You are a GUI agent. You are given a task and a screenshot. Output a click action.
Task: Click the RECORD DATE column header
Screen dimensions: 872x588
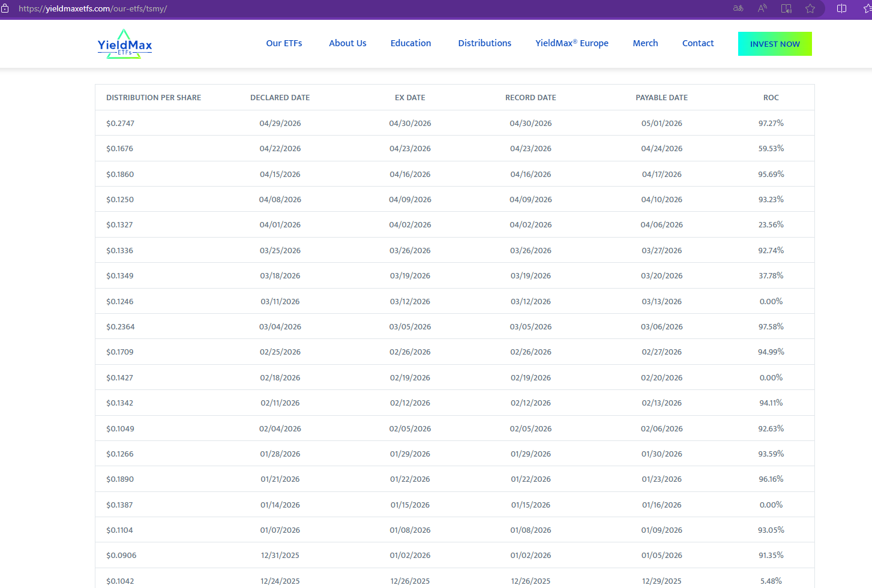(x=531, y=98)
